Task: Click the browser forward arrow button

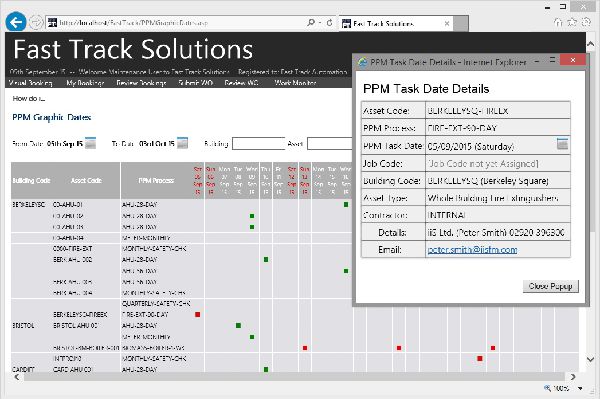Action: click(36, 23)
